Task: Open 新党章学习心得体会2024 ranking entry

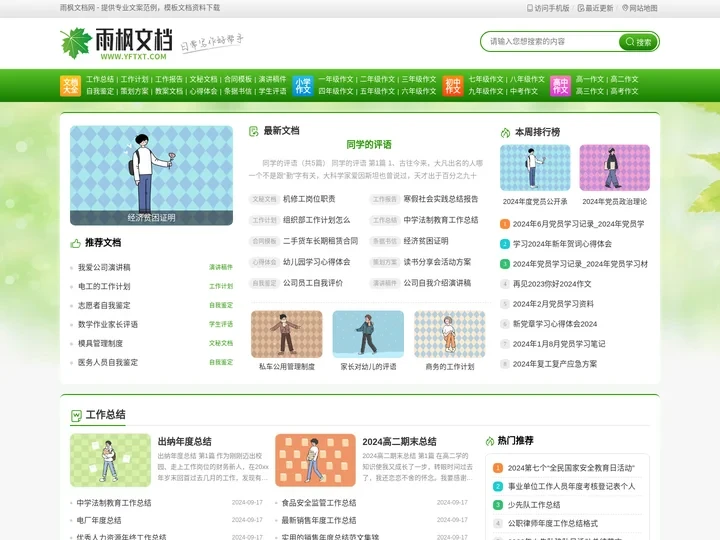Action: tap(555, 324)
